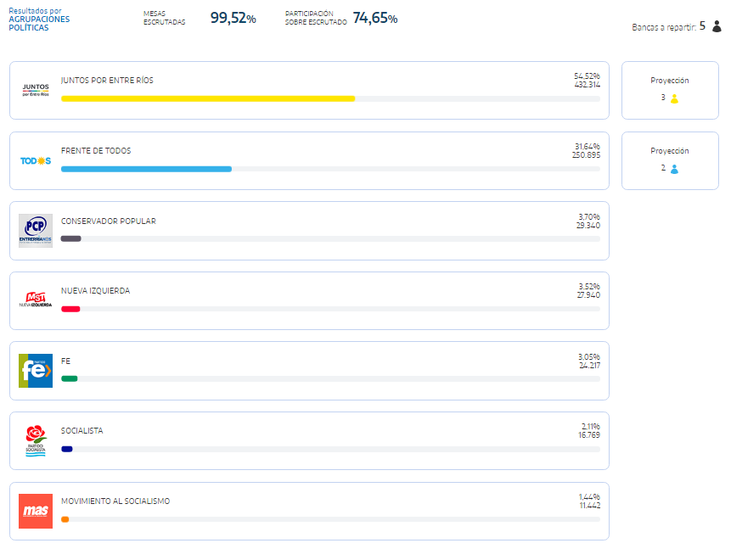Click the participation 74,65% figure

tap(374, 18)
